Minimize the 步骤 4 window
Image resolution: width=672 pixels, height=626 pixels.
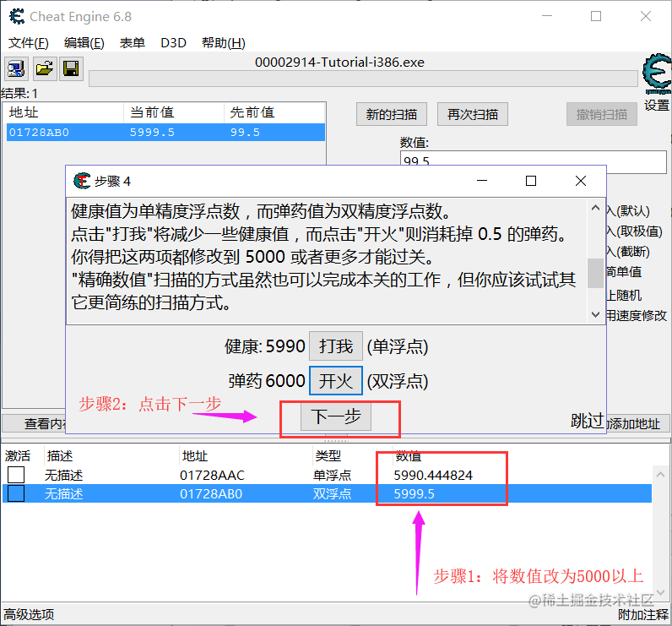(x=482, y=181)
